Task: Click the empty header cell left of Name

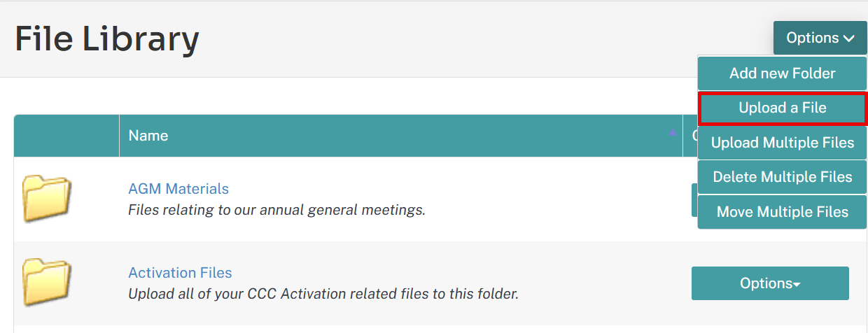Action: coord(66,136)
